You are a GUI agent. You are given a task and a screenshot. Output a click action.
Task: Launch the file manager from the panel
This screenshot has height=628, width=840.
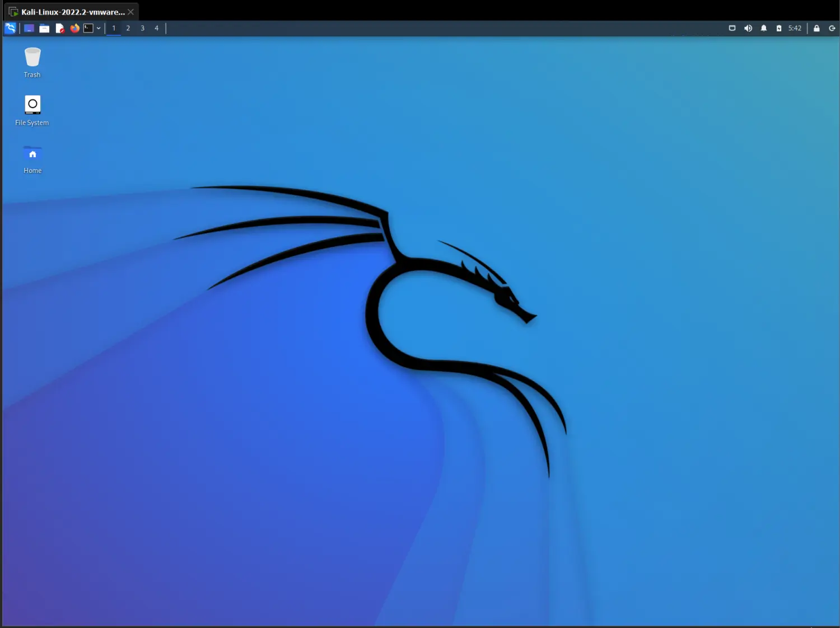click(44, 28)
